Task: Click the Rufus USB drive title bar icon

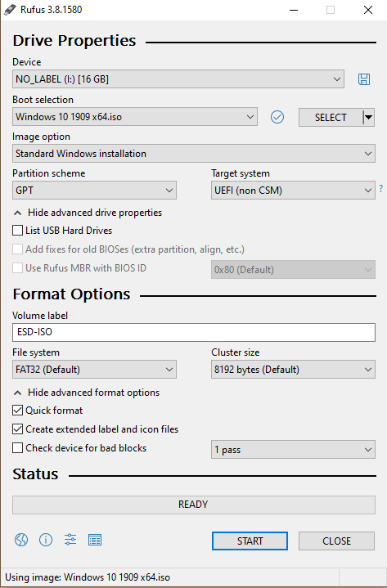Action: [10, 9]
